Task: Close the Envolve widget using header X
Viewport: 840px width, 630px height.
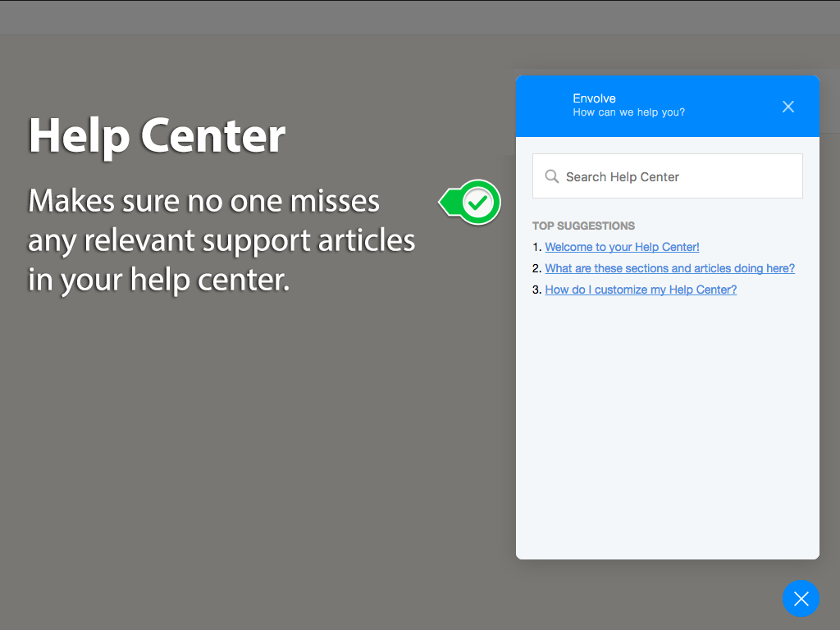Action: coord(788,107)
